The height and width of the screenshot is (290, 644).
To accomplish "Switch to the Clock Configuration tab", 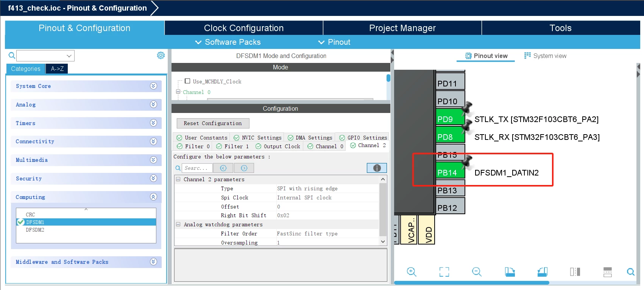I will point(244,28).
